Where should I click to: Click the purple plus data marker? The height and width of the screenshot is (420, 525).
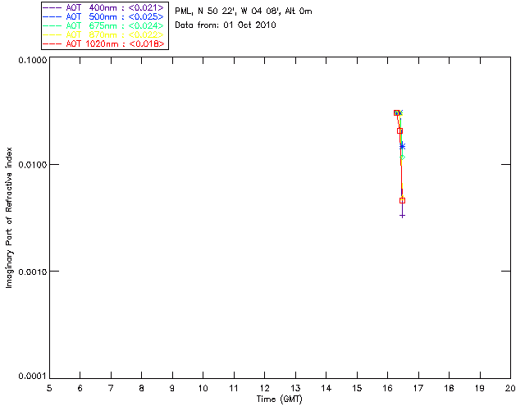pyautogui.click(x=403, y=216)
